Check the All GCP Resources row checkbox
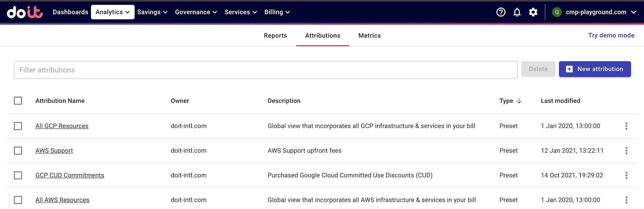 (x=18, y=126)
